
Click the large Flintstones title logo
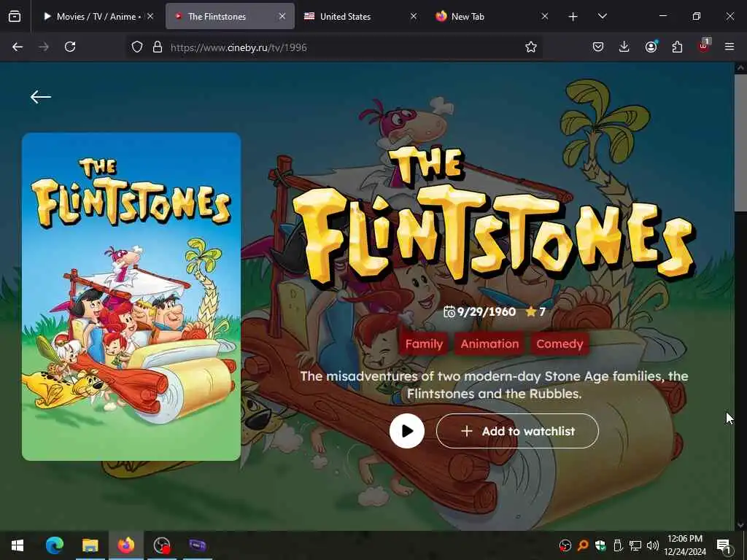click(x=495, y=217)
